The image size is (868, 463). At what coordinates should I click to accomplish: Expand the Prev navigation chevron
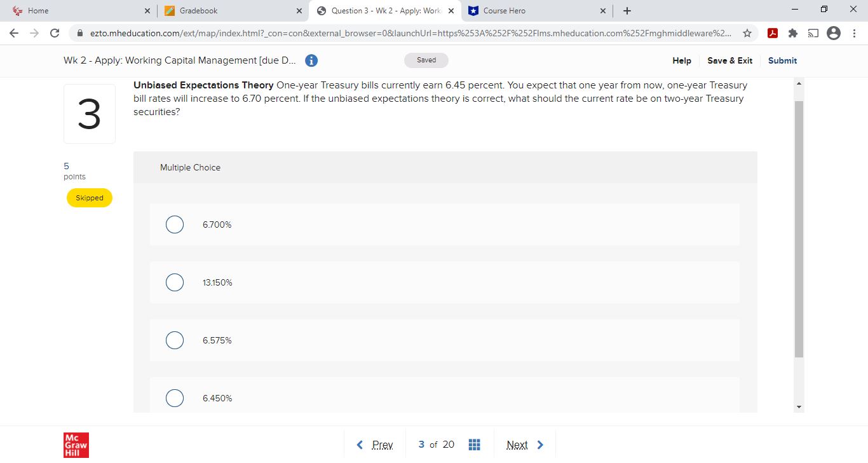pos(360,445)
